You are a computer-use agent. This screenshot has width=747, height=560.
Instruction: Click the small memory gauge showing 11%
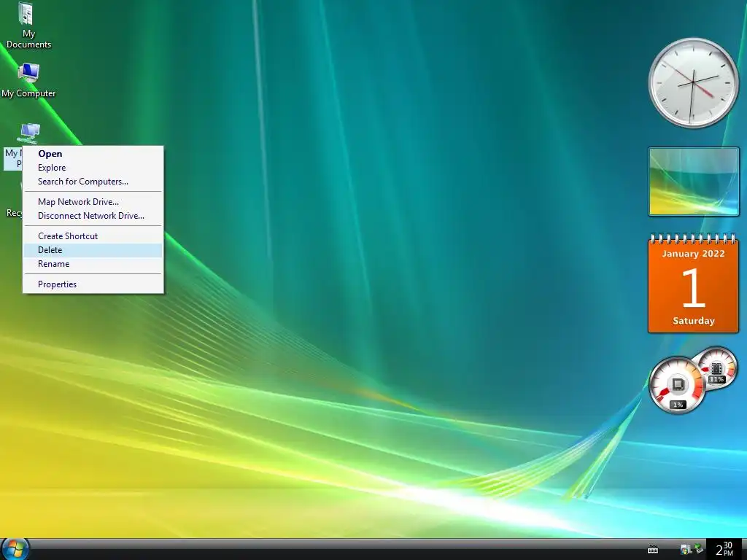point(716,367)
